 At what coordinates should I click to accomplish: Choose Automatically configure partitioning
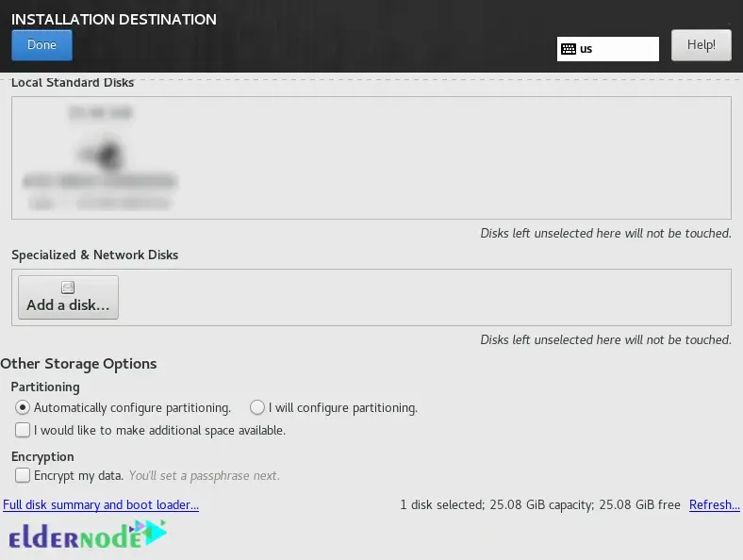[x=23, y=408]
